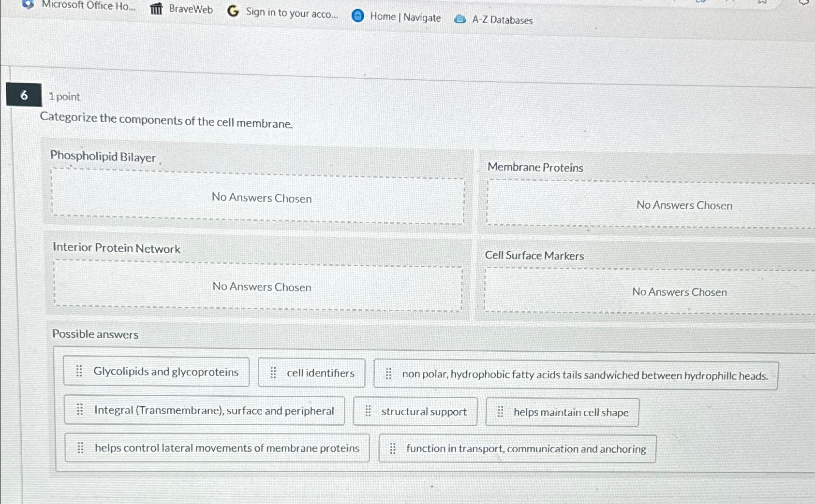Click the question number 6 badge
815x504 pixels.
[23, 95]
